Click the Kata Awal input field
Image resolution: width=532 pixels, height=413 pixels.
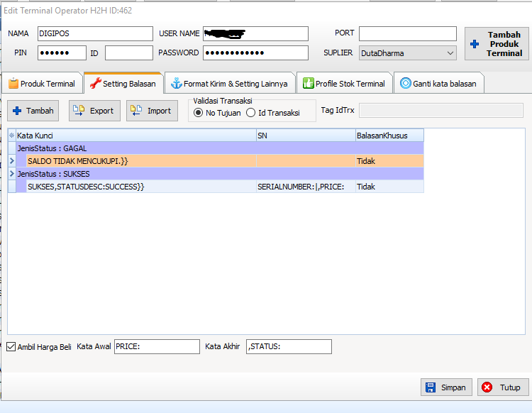(x=157, y=346)
